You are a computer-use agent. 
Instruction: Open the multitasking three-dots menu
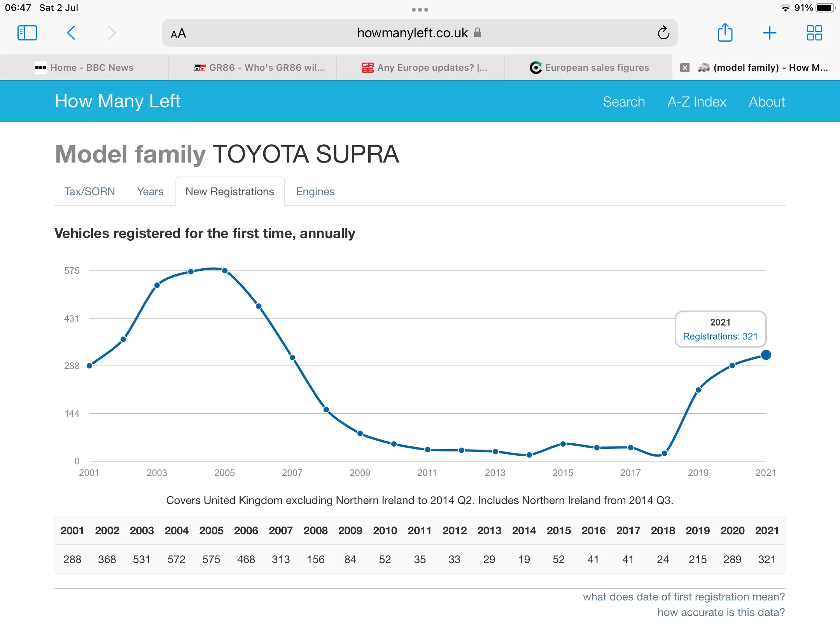[x=420, y=10]
